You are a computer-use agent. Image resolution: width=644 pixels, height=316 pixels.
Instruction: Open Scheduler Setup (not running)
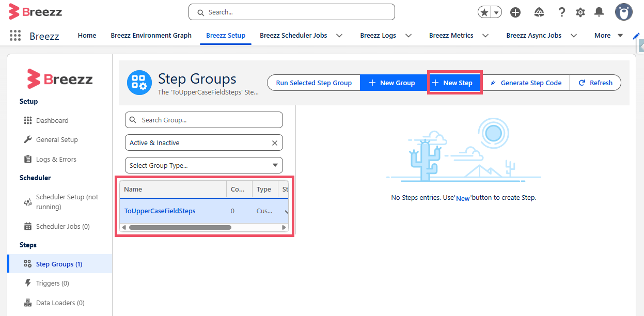point(67,202)
